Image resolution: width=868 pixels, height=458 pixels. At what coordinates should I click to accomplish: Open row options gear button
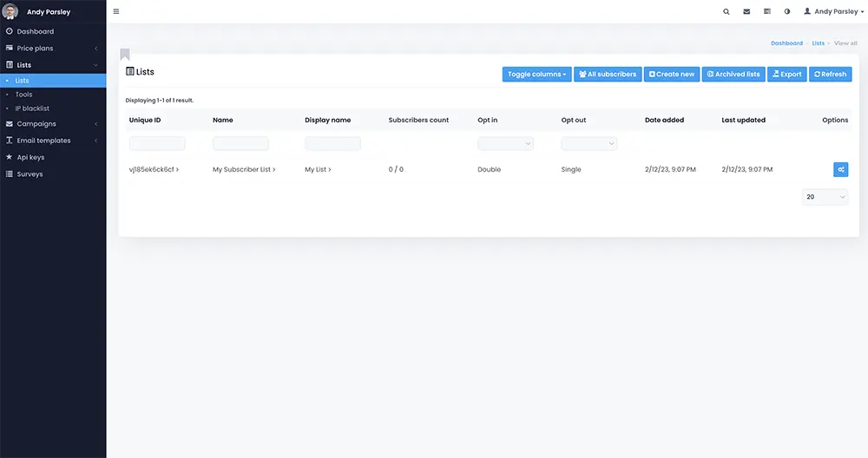click(x=841, y=169)
